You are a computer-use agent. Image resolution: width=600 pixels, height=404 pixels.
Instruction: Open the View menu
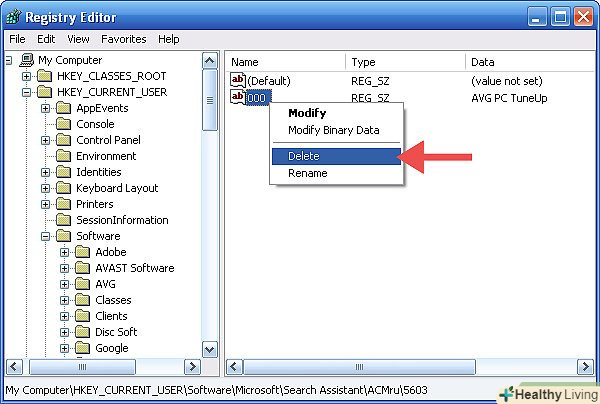(78, 39)
